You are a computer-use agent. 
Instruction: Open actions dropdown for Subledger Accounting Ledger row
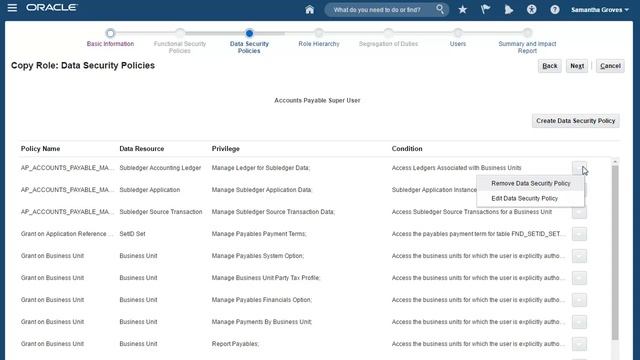click(x=579, y=168)
